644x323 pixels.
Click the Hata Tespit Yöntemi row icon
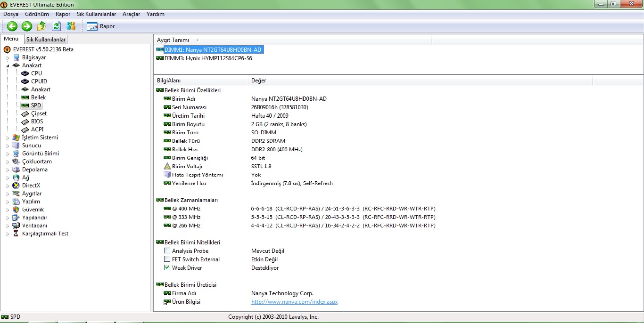(x=167, y=175)
